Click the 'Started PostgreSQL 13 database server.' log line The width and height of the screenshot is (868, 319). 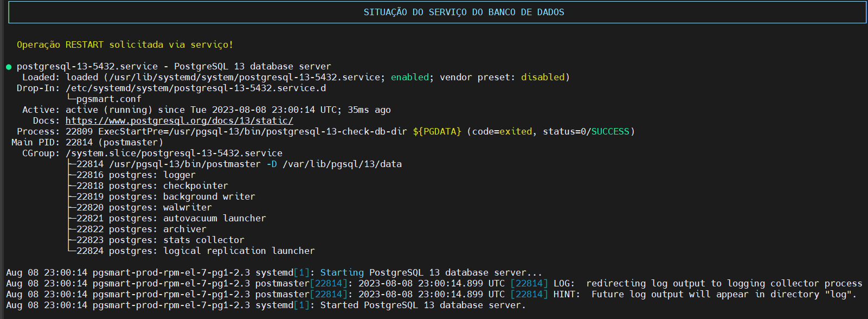pyautogui.click(x=266, y=305)
